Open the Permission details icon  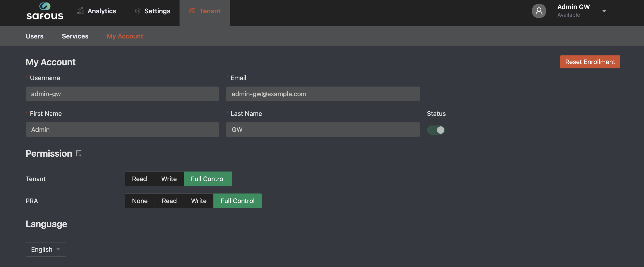[79, 153]
